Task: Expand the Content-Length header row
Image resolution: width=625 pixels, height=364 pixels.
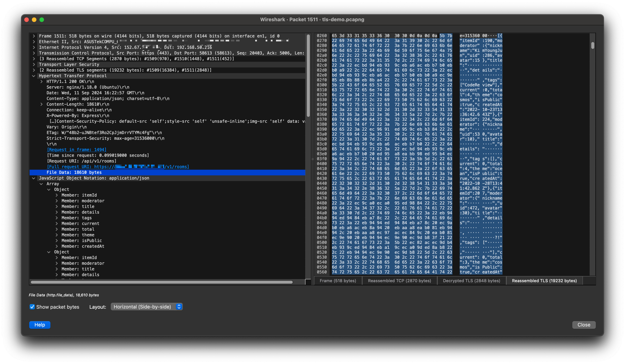Action: (x=41, y=104)
